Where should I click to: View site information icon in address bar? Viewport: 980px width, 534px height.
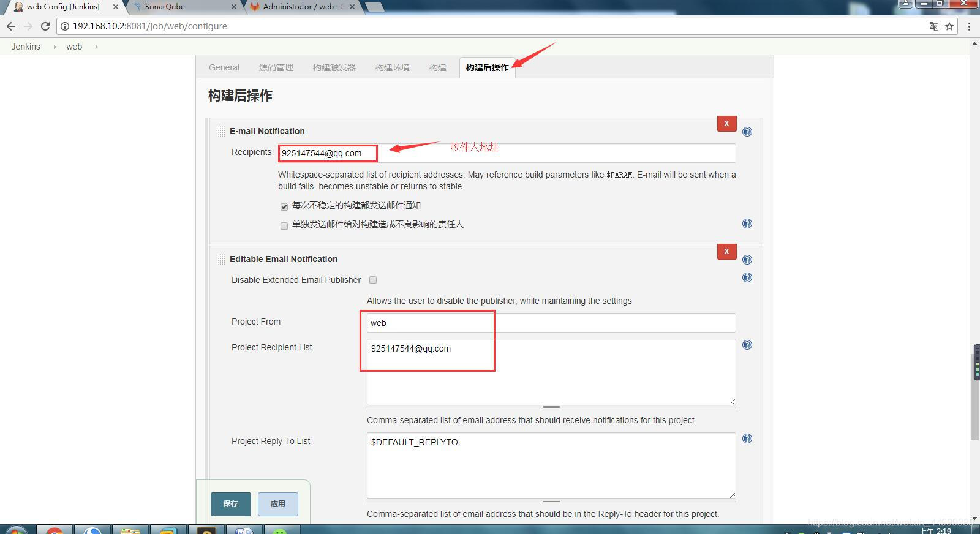pos(65,26)
